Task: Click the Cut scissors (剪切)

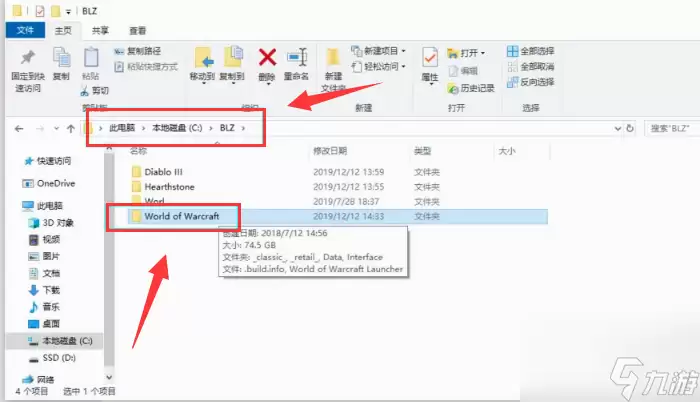Action: 95,91
